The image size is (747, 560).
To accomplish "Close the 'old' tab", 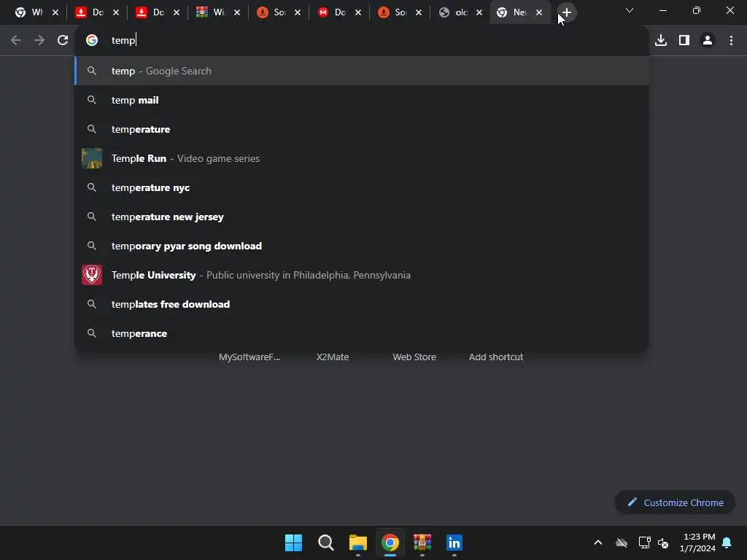I will click(x=479, y=12).
